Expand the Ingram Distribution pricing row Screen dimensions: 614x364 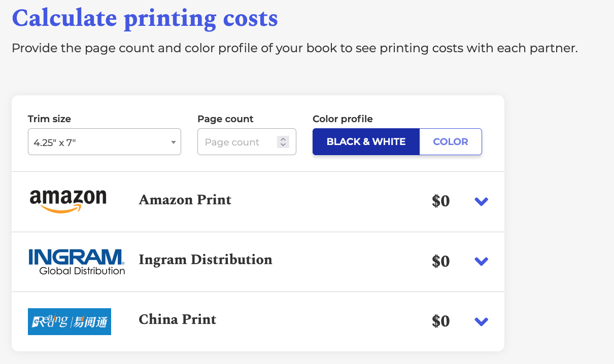(481, 261)
